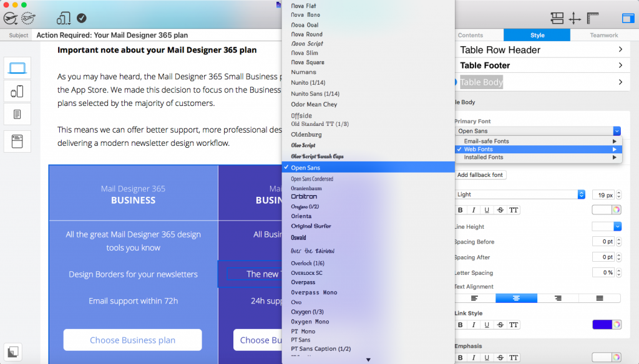Toggle bold in Link Style

tap(461, 325)
